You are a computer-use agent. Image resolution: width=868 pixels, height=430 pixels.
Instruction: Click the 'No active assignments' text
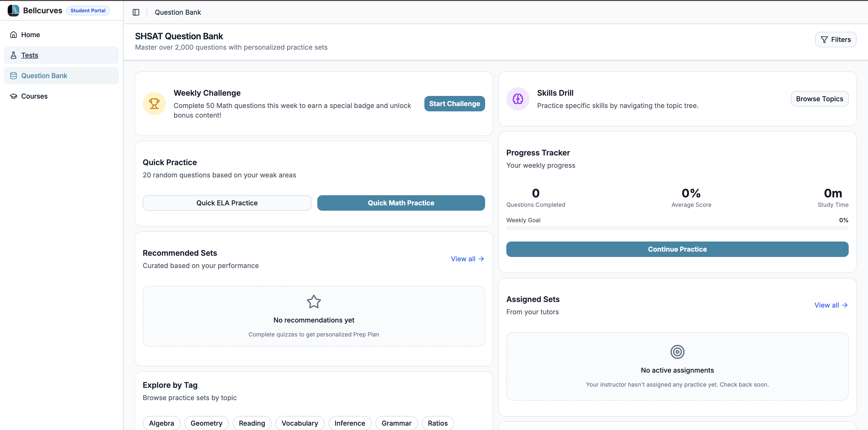pos(677,370)
